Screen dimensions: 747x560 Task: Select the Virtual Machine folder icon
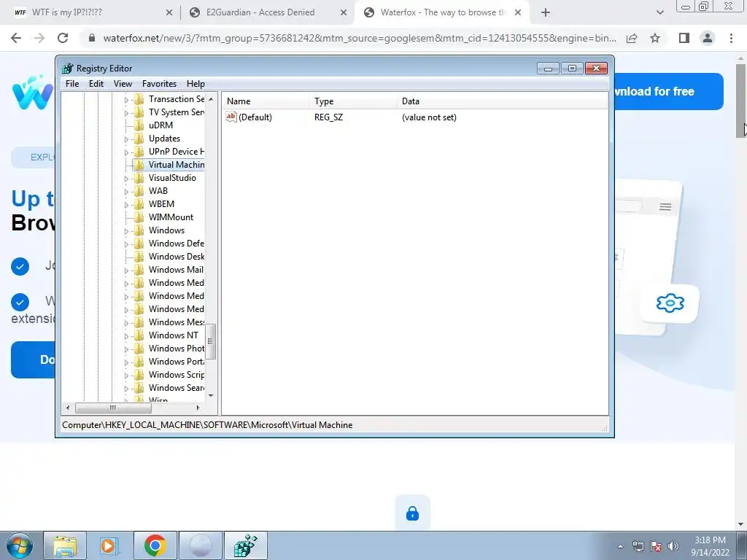[x=139, y=165]
